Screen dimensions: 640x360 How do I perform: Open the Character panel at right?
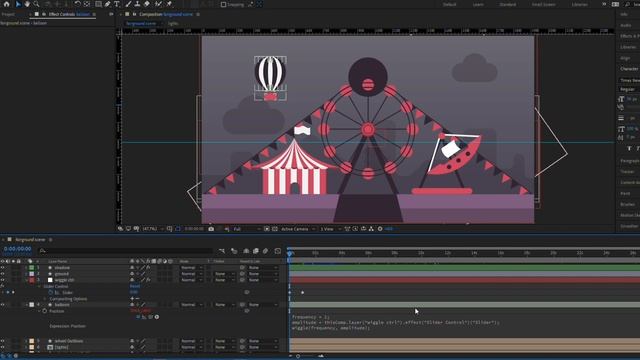629,69
